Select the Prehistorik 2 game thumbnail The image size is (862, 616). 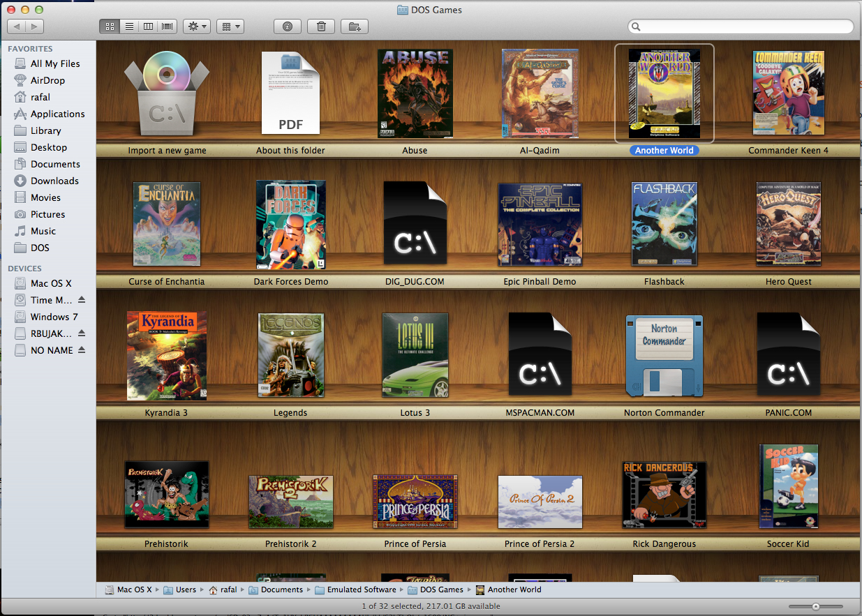291,502
